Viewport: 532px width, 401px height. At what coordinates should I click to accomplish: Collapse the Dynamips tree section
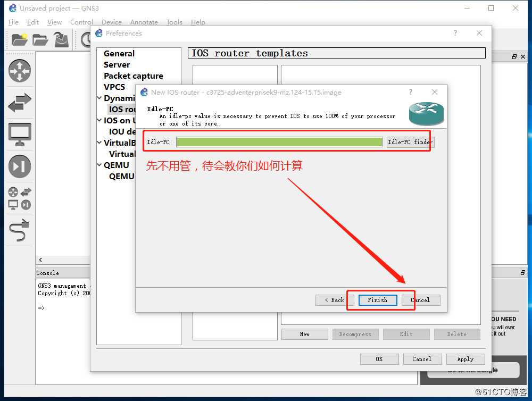pos(99,98)
